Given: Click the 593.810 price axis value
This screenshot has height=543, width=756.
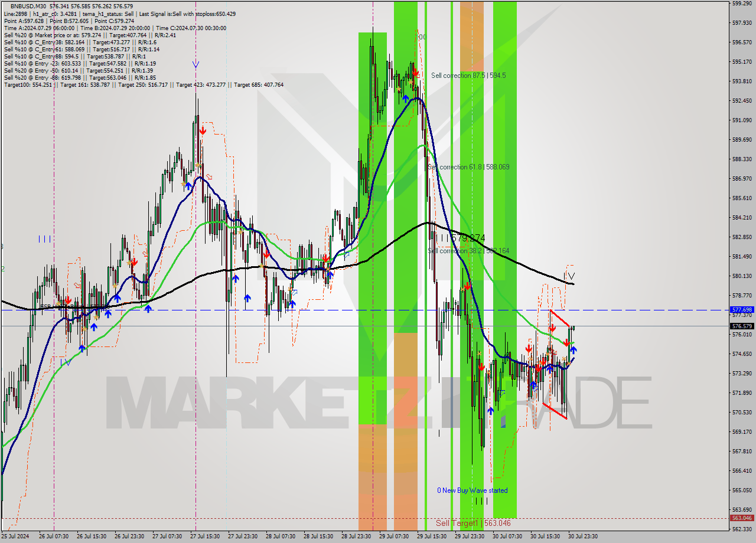Looking at the screenshot, I should [742, 81].
